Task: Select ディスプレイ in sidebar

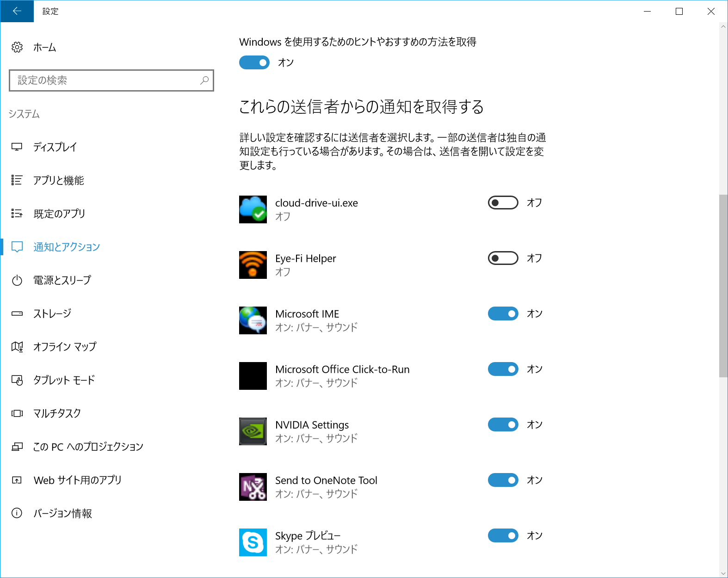Action: [55, 147]
